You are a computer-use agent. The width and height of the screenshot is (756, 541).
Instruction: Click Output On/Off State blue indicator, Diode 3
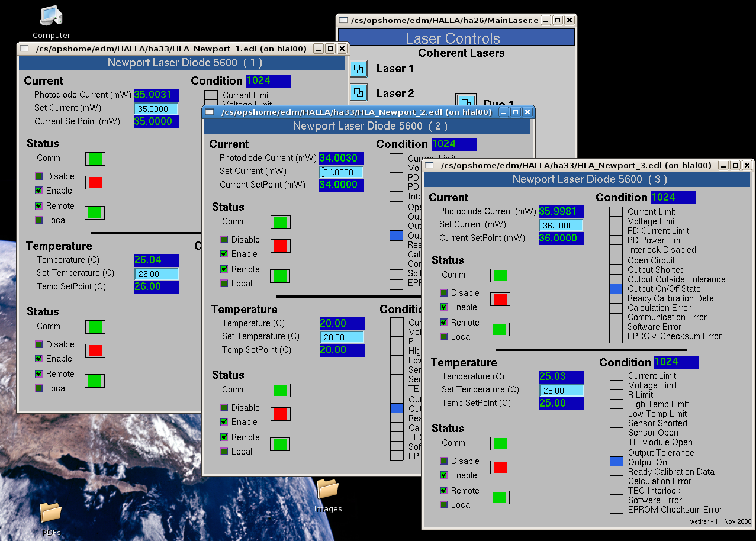click(616, 289)
